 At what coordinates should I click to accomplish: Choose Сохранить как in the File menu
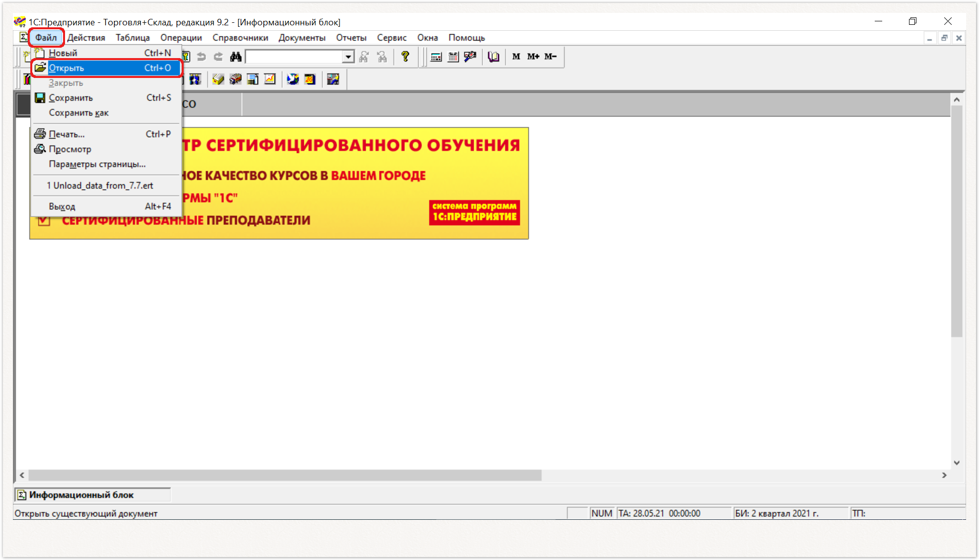(106, 113)
